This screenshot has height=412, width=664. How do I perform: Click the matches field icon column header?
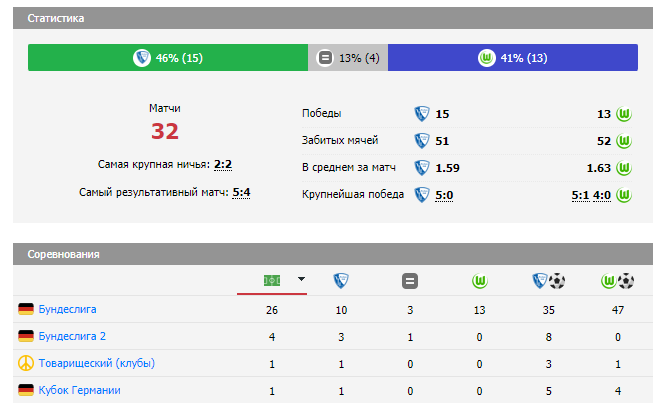tap(271, 281)
